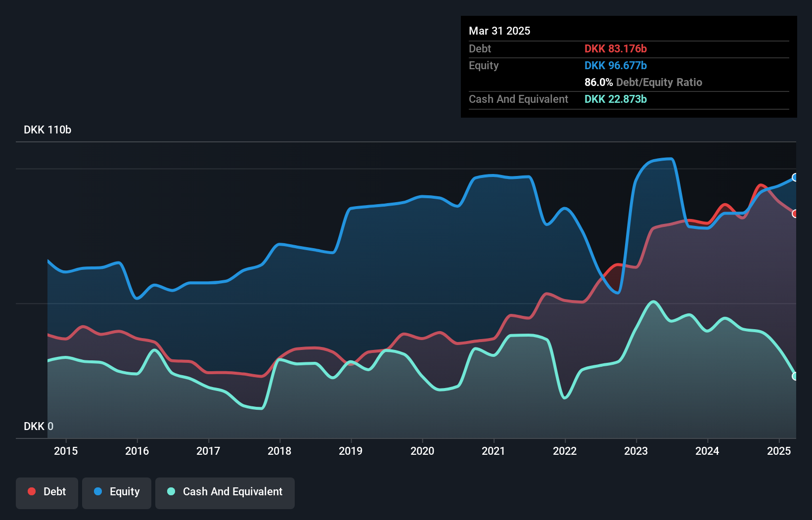The image size is (812, 520).
Task: Click the Debt value DKK 83.176b
Action: pos(615,48)
